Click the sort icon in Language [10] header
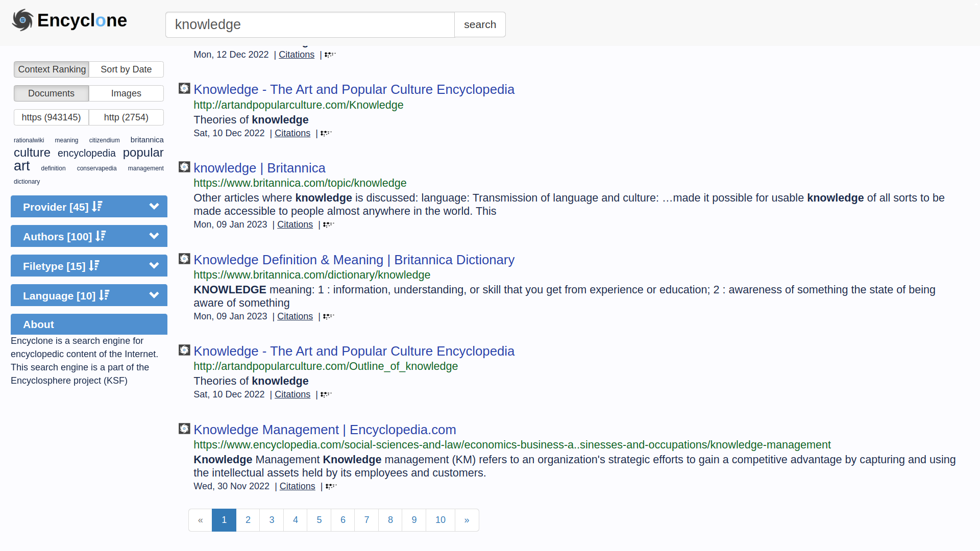 105,295
